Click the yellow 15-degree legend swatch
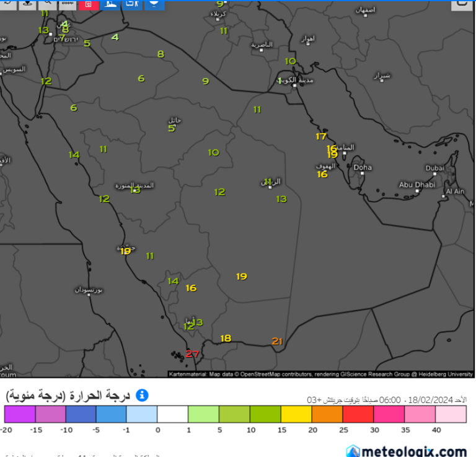The image size is (476, 457). 296,414
